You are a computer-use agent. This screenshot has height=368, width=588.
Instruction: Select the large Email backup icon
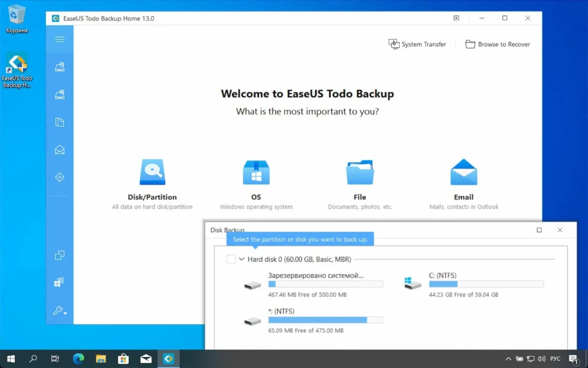(x=464, y=172)
